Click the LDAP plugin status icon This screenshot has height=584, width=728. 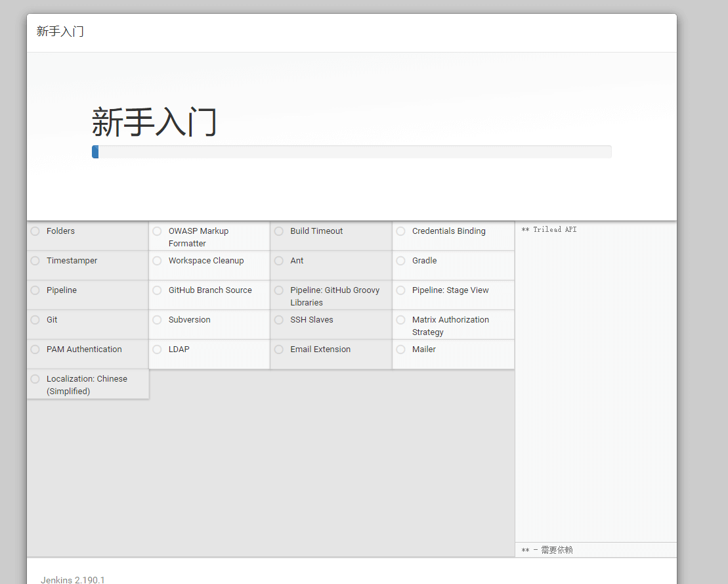click(157, 349)
